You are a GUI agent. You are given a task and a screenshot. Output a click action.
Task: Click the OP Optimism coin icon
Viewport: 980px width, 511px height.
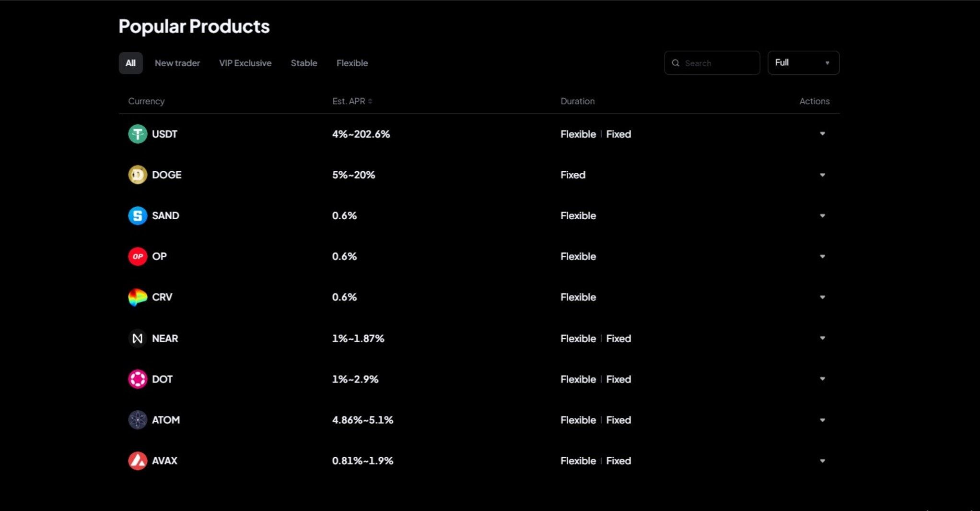(138, 256)
